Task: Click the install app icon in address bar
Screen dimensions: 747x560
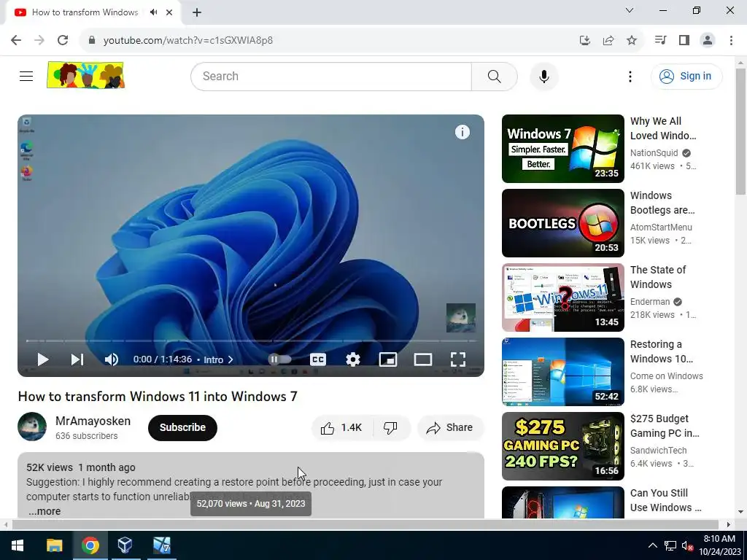Action: point(584,41)
